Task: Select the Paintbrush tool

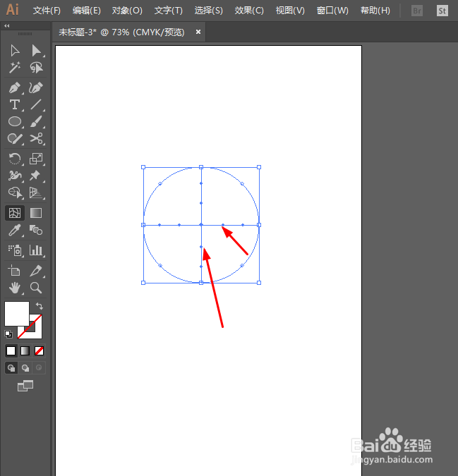Action: click(36, 122)
